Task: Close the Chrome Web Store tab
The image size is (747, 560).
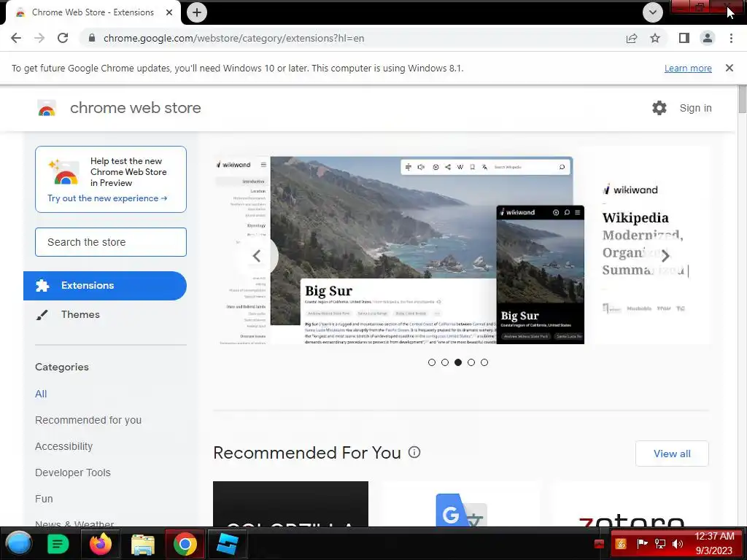Action: point(169,12)
